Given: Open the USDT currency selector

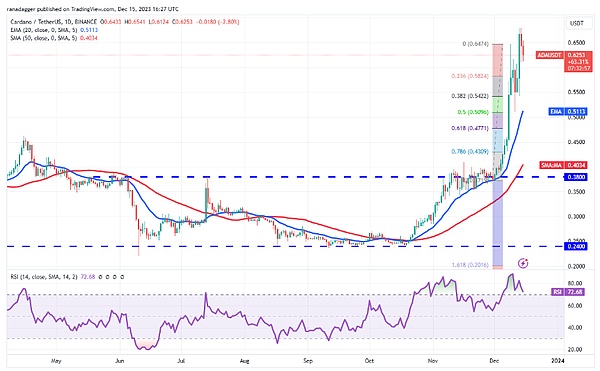Looking at the screenshot, I should coord(577,23).
